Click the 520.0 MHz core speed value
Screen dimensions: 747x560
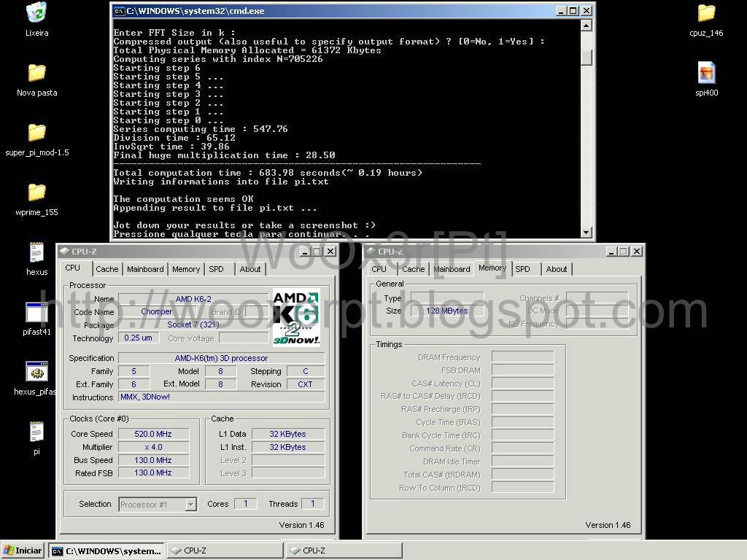point(153,434)
